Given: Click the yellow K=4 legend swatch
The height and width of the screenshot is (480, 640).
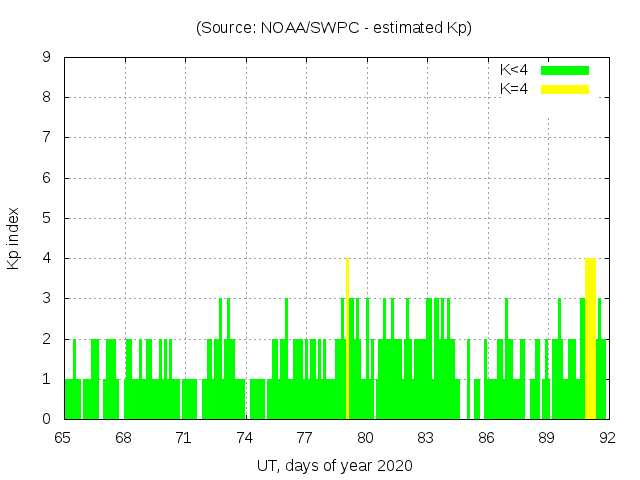Looking at the screenshot, I should click(565, 89).
